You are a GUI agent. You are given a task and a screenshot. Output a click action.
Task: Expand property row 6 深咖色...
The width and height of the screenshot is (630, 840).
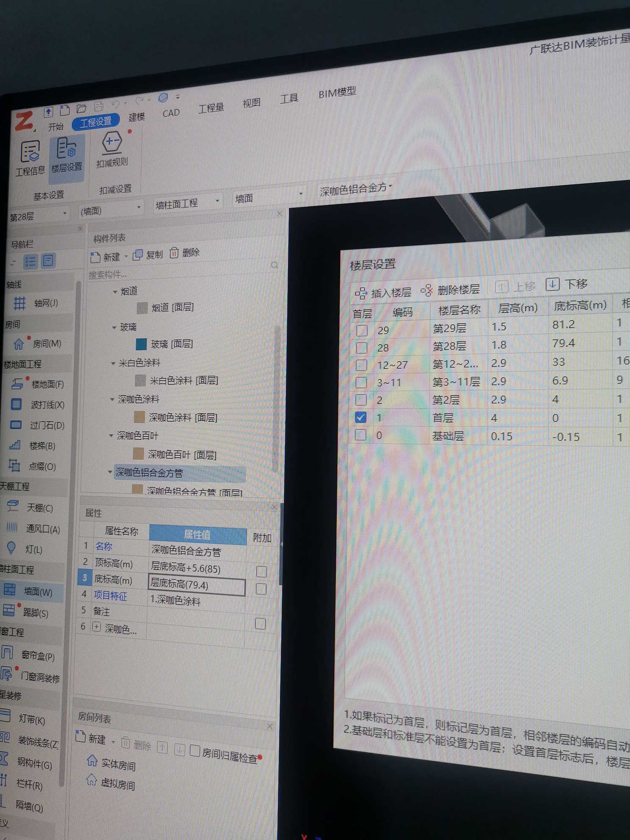point(96,627)
